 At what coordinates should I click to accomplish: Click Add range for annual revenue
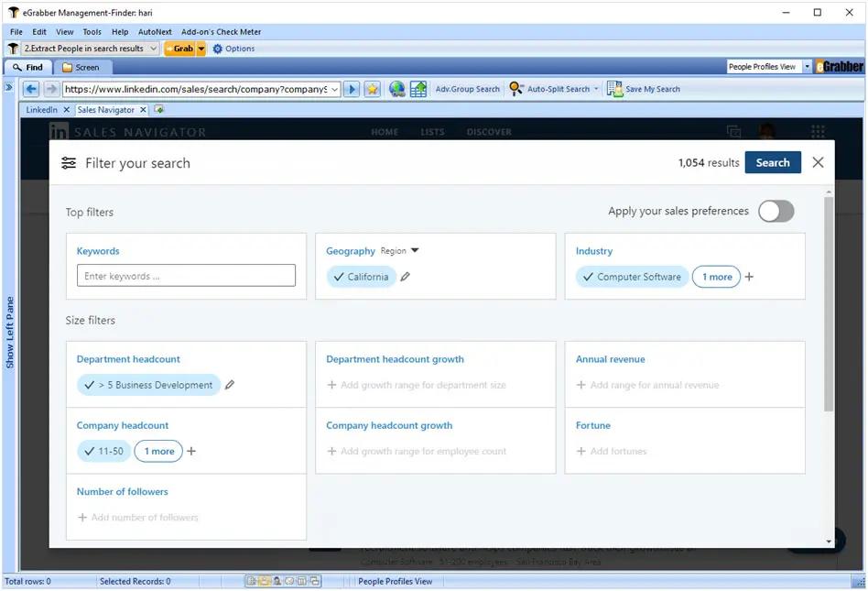pos(647,385)
